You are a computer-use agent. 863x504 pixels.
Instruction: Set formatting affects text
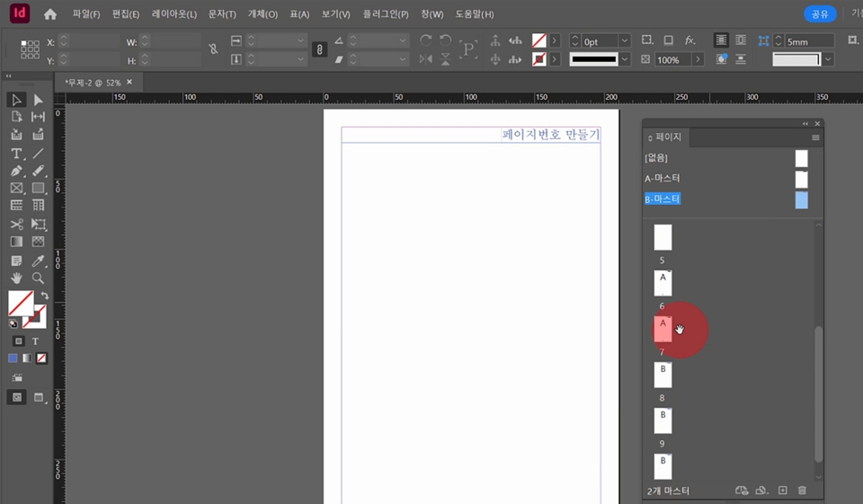35,341
